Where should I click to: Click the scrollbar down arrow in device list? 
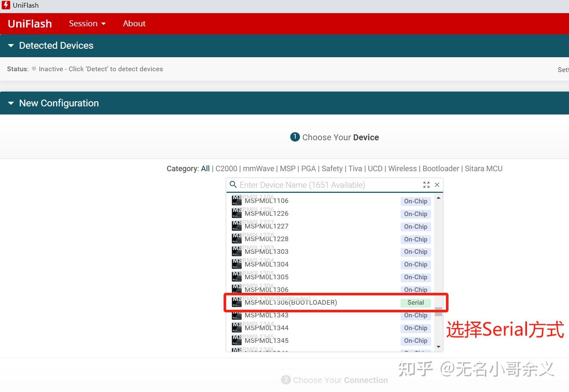tap(438, 347)
